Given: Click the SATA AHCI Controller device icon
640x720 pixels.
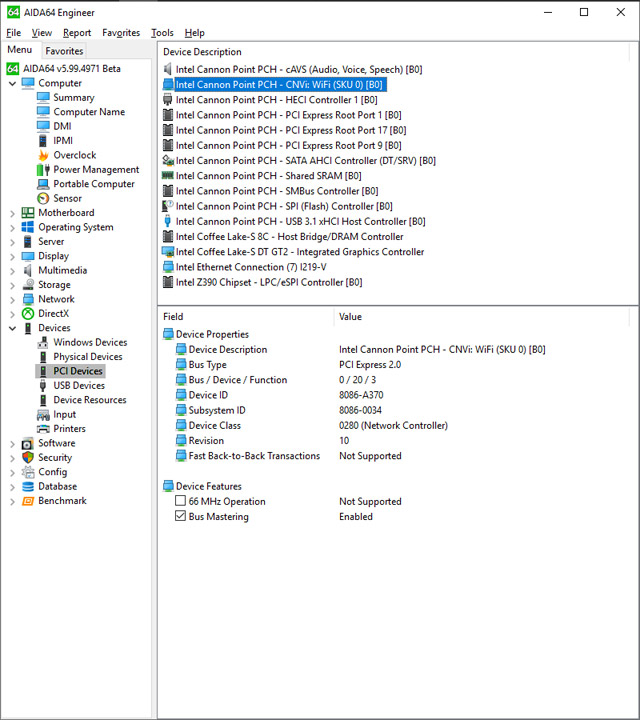Looking at the screenshot, I should pos(168,161).
